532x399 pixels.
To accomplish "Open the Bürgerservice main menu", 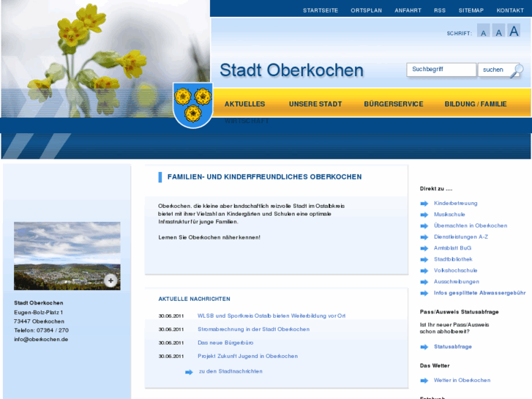I will click(x=394, y=104).
